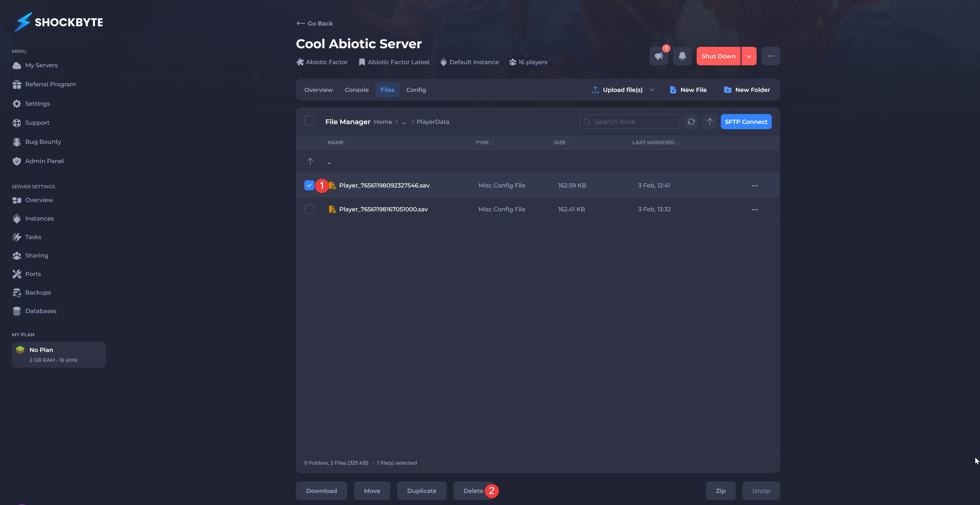This screenshot has height=505, width=980.
Task: Sort files by the SIZE column
Action: pyautogui.click(x=562, y=143)
